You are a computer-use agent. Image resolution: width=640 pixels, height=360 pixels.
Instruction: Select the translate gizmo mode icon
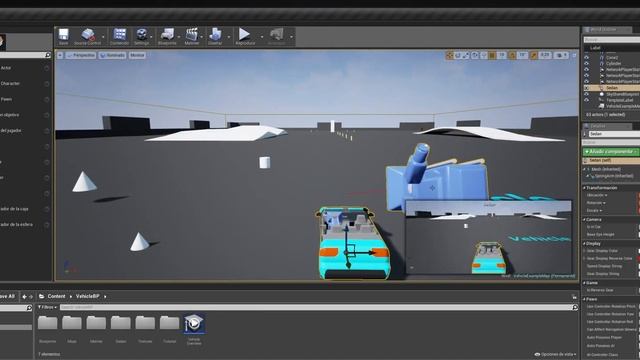449,55
